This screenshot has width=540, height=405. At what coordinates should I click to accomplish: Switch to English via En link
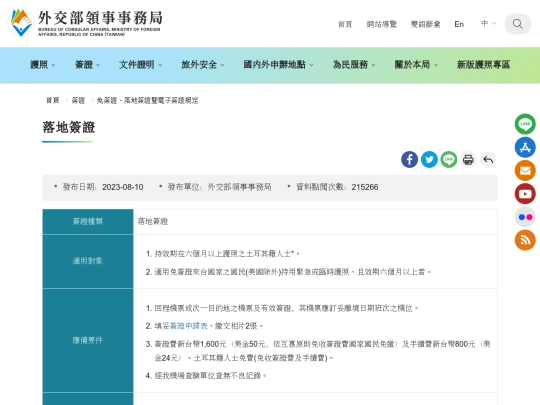tap(459, 24)
